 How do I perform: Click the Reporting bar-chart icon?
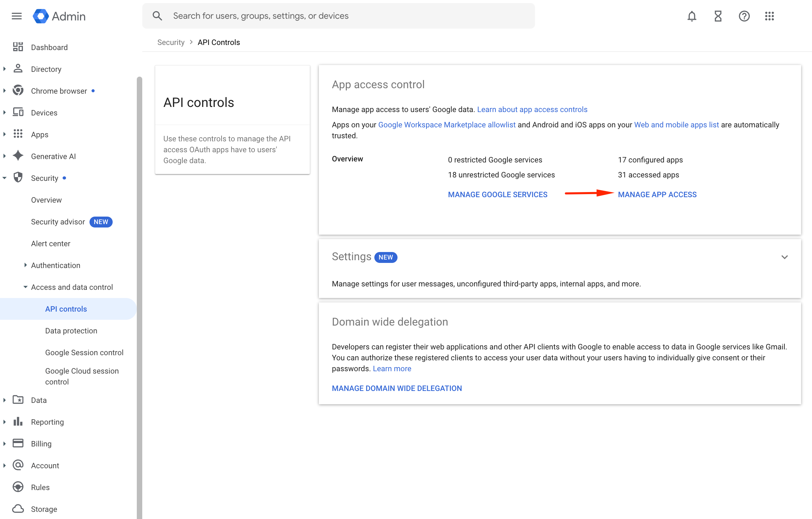(x=18, y=422)
